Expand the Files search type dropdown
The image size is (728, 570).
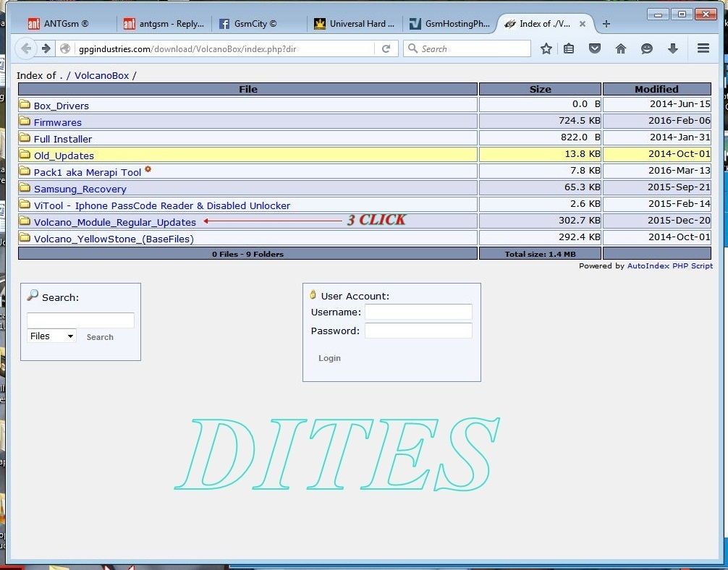click(51, 336)
